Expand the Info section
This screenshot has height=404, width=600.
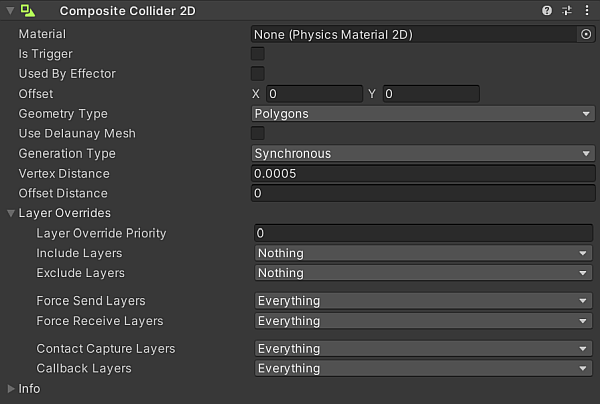click(11, 388)
